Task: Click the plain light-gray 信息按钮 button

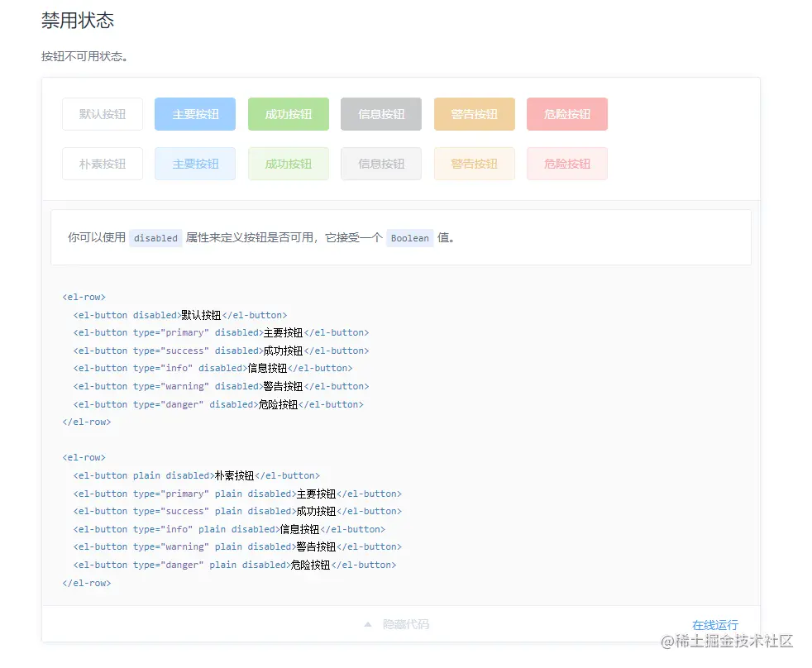Action: coord(381,164)
